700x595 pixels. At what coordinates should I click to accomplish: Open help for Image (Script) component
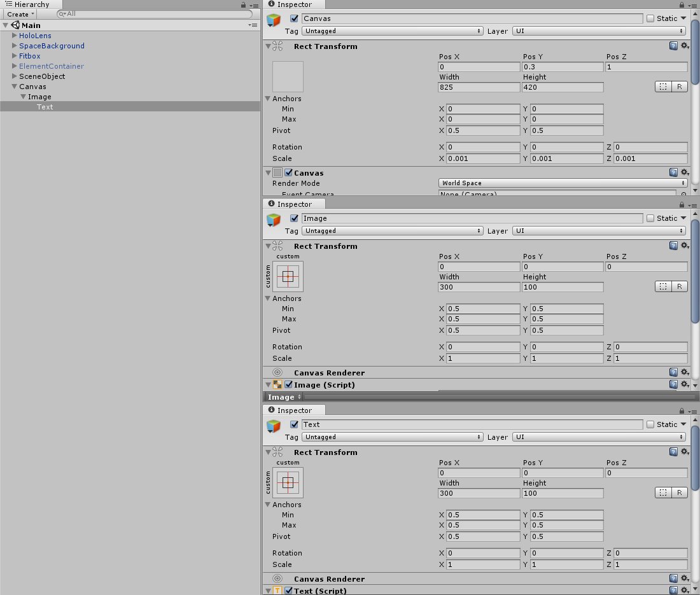(x=673, y=384)
